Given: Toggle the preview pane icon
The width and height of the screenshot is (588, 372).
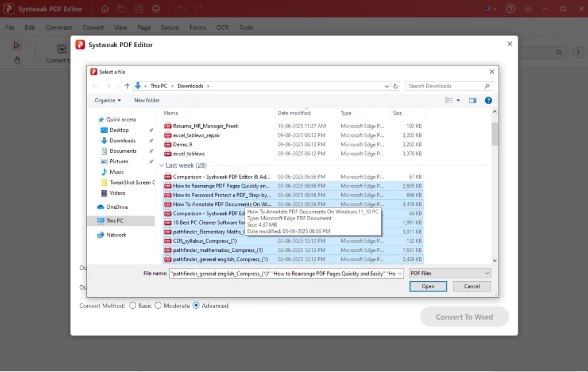Looking at the screenshot, I should coord(473,100).
